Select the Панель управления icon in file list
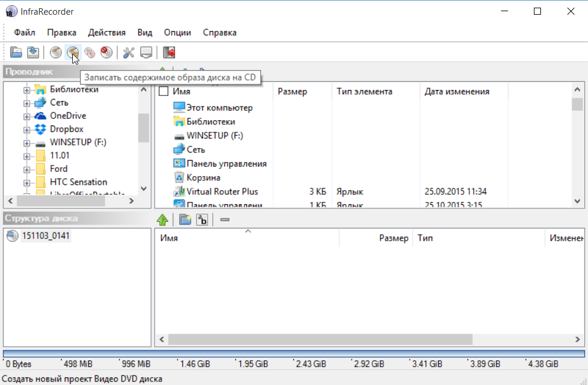This screenshot has height=385, width=588. [x=179, y=164]
